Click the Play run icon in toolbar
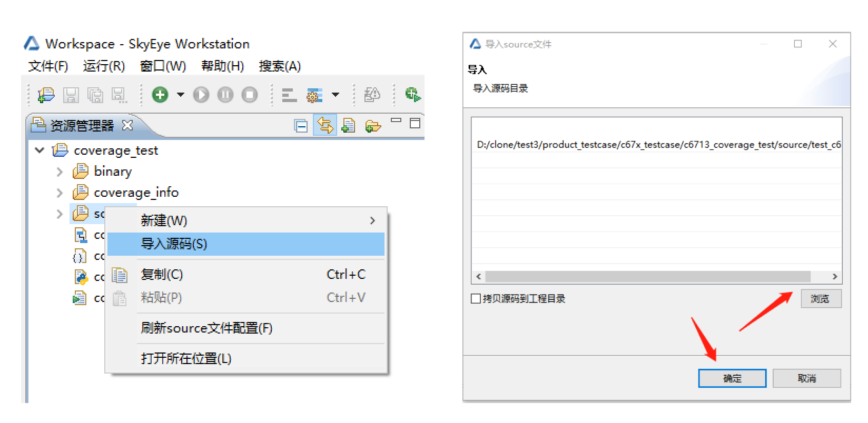This screenshot has height=423, width=868. coord(201,95)
